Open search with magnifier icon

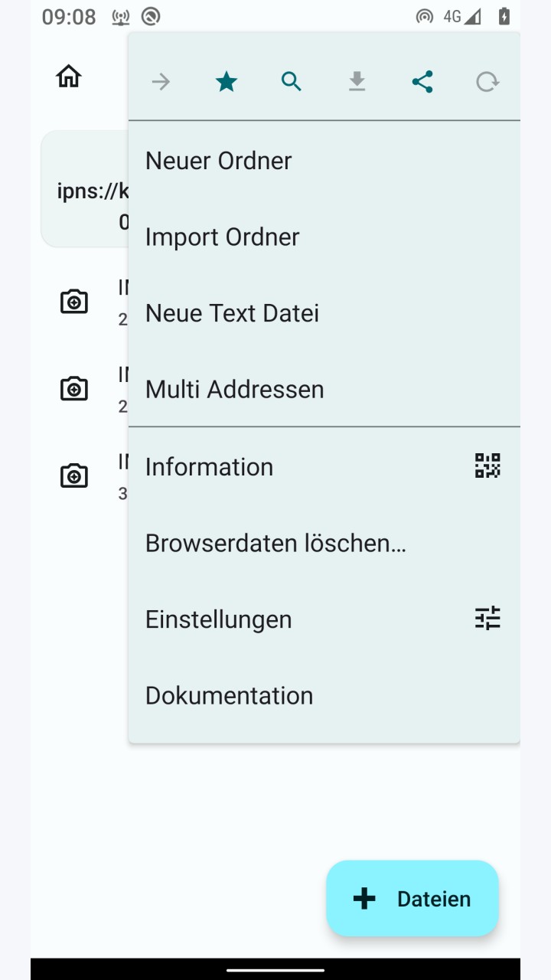tap(292, 82)
